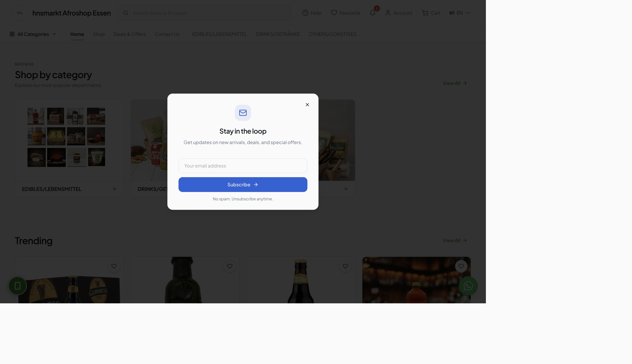632x364 pixels.
Task: Open WhatsApp chat floating button
Action: (468, 286)
